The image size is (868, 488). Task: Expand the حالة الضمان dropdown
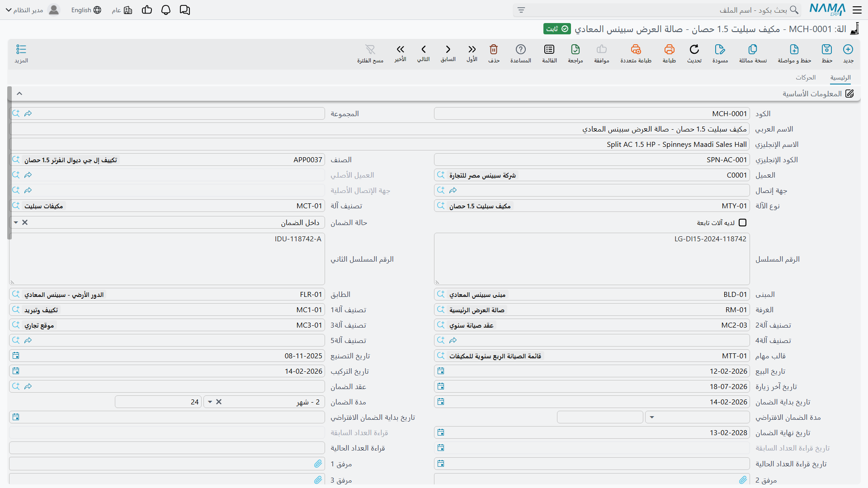16,222
